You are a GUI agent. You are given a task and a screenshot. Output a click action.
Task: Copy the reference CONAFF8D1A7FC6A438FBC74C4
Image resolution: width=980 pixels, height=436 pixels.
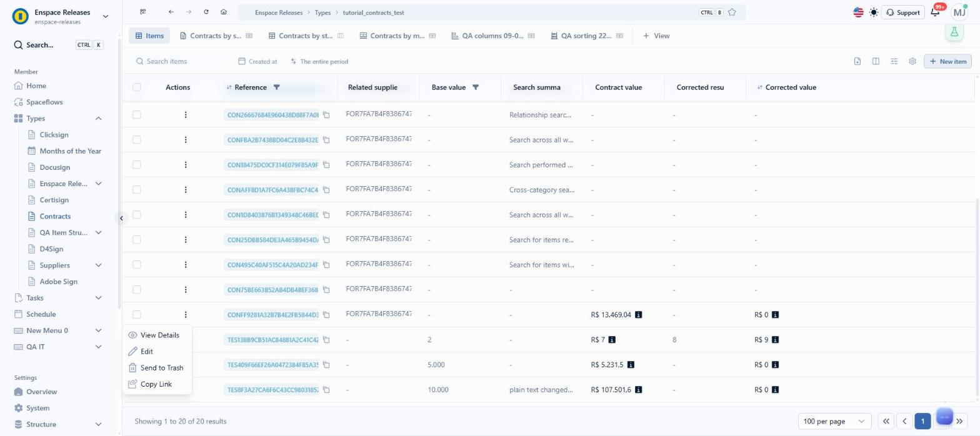coord(326,190)
